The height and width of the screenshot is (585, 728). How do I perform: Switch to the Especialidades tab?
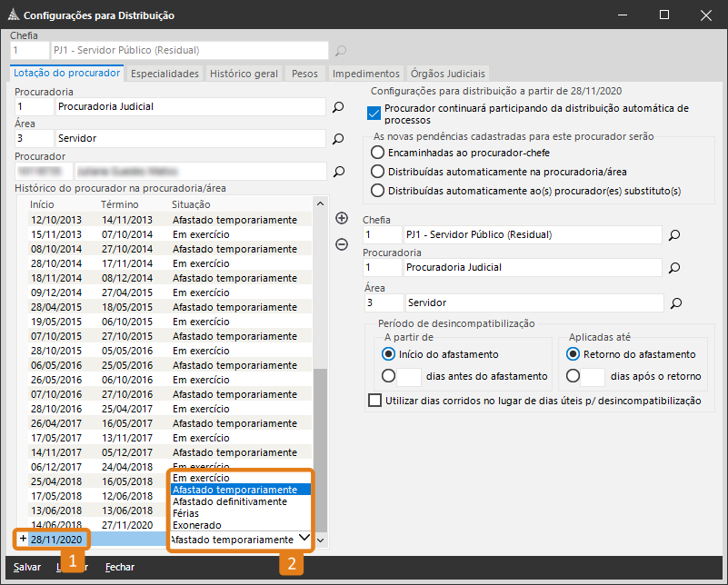tap(165, 74)
